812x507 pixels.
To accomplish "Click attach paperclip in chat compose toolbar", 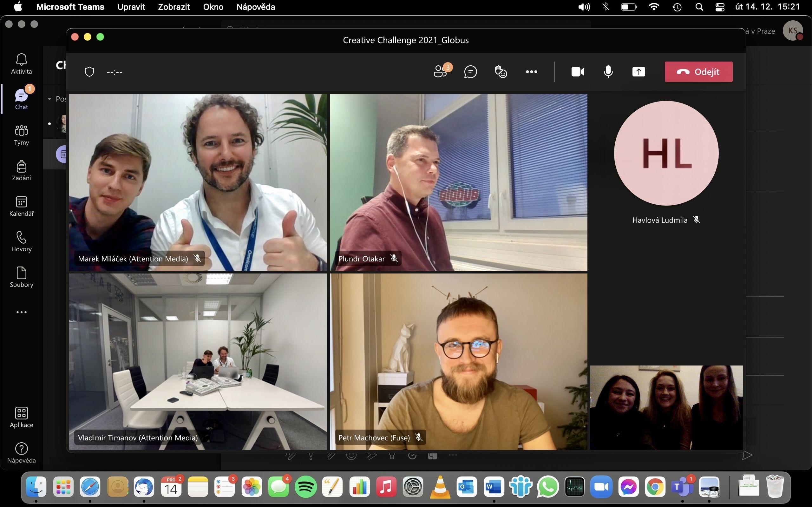I will coord(331,456).
